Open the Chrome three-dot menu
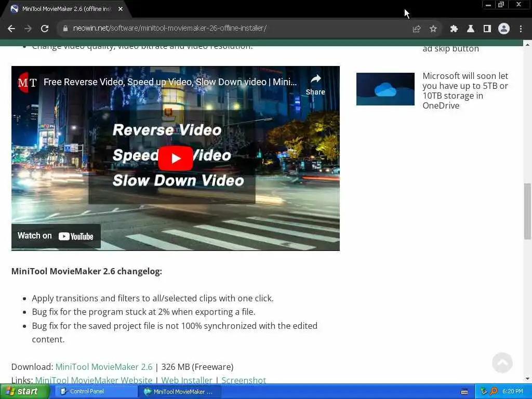The image size is (532, 399). pos(521,29)
